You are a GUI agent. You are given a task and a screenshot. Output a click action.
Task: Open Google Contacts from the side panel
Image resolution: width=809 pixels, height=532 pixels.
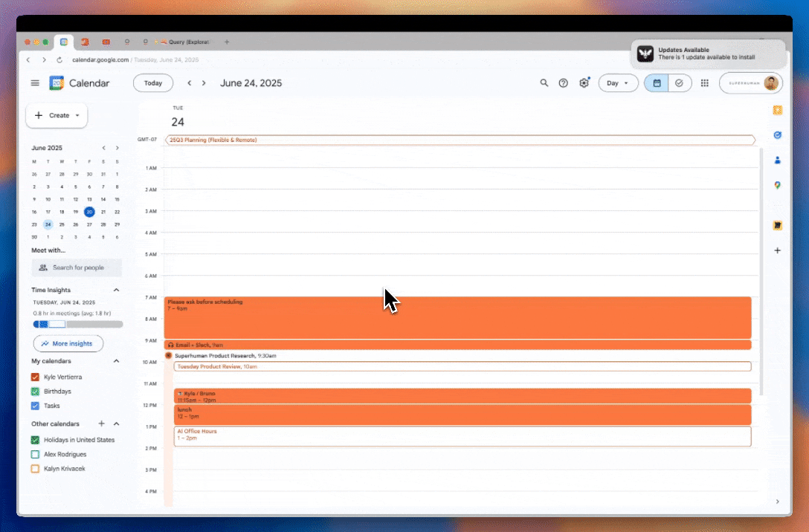click(778, 160)
